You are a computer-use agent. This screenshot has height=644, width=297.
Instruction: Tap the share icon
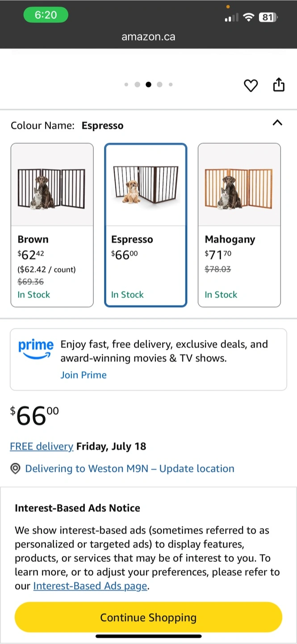pyautogui.click(x=279, y=85)
